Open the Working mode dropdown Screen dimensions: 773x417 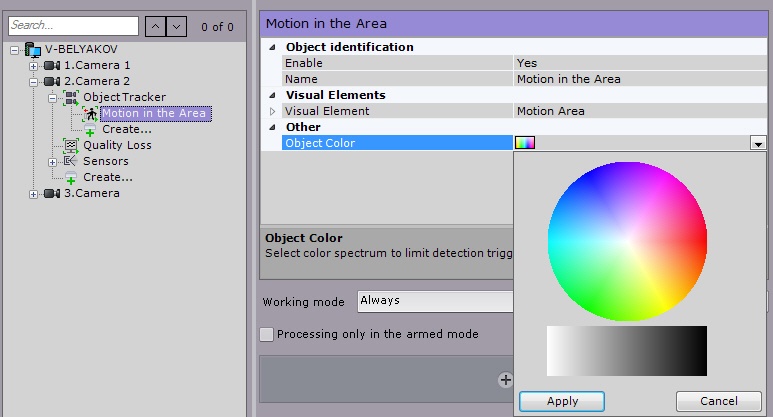[x=435, y=301]
